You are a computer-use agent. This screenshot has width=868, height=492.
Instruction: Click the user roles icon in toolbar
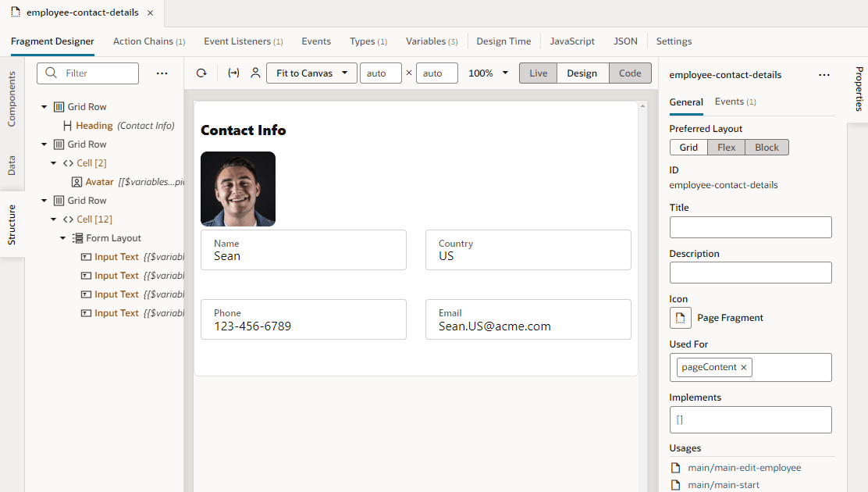pos(255,73)
